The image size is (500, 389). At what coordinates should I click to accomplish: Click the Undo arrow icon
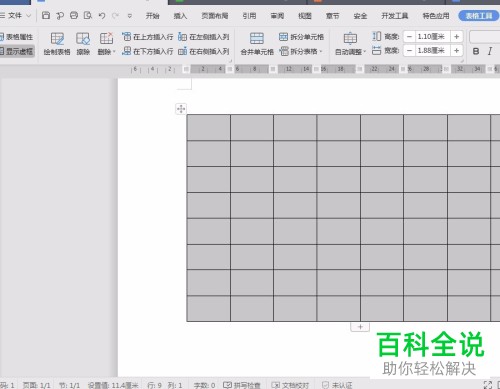click(102, 15)
